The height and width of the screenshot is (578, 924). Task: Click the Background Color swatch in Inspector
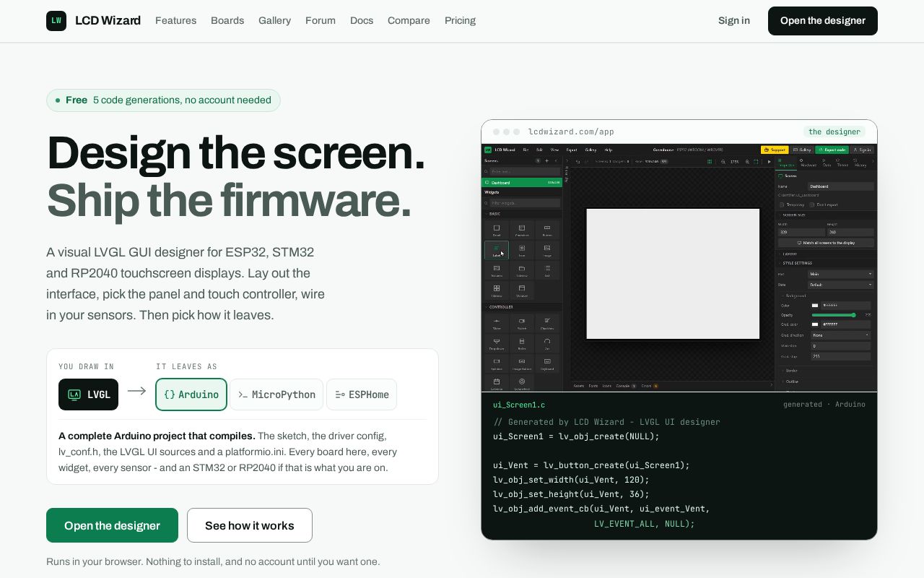point(815,306)
